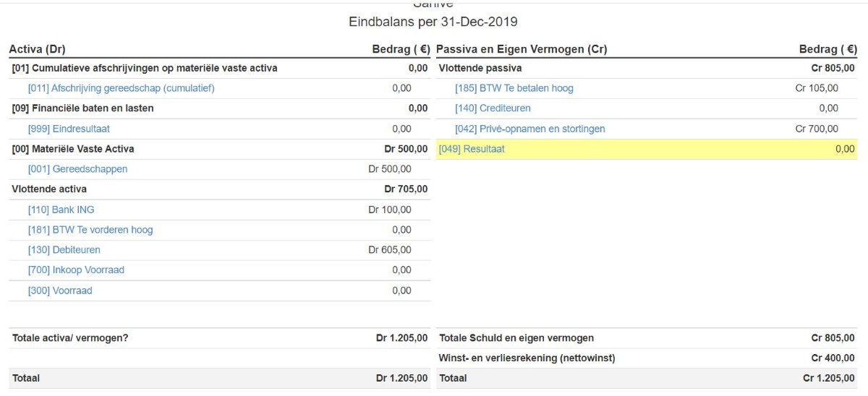Click the [09] Financiële baten en lasten heading

coord(83,108)
